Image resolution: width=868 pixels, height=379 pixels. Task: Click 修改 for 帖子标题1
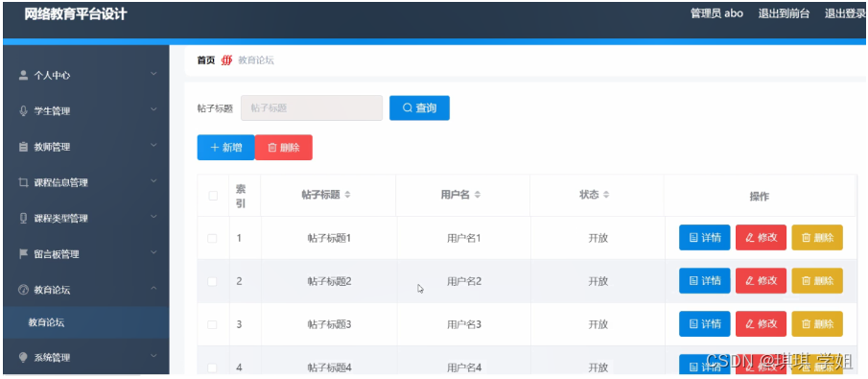click(762, 238)
